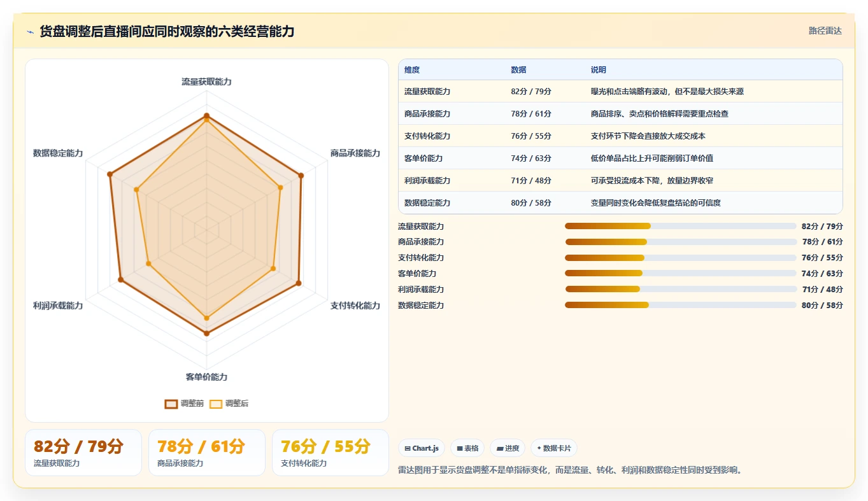Click the lightning icon beside the page title
The width and height of the screenshot is (868, 501).
tap(31, 32)
